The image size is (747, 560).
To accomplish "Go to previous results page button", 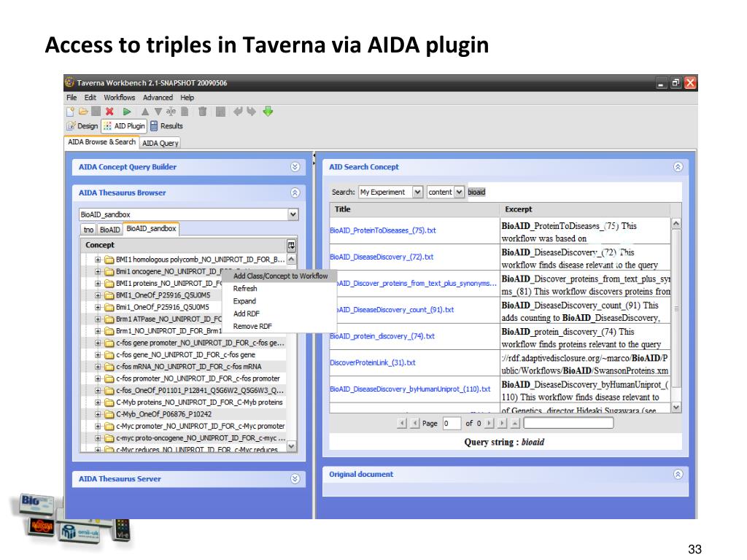I will point(415,423).
